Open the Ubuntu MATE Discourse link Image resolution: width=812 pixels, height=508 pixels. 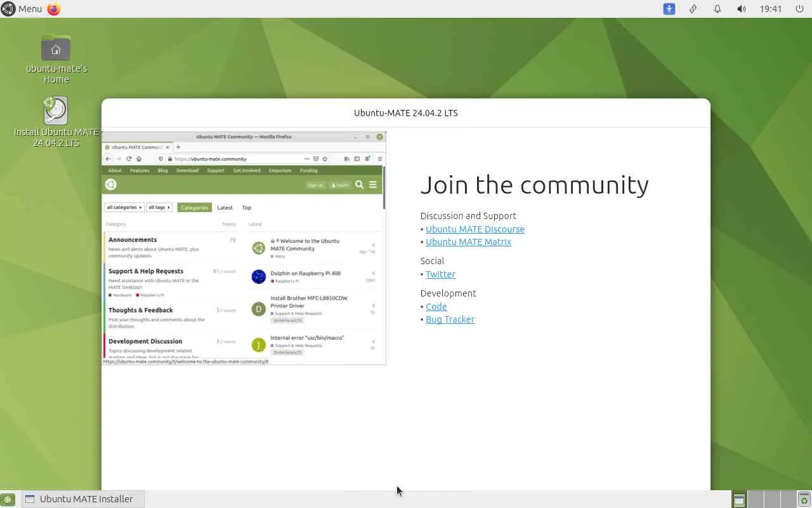tap(475, 229)
